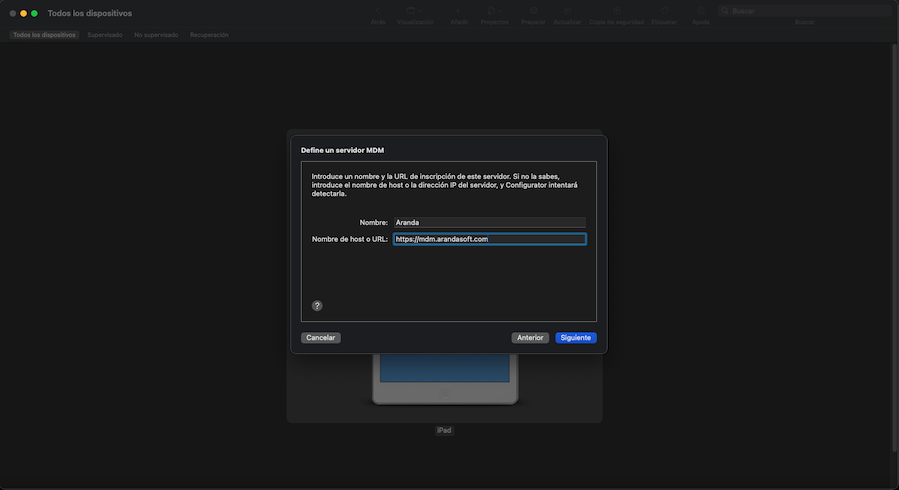This screenshot has width=899, height=490.
Task: Click the Etiquetar tag icon
Action: coord(664,11)
